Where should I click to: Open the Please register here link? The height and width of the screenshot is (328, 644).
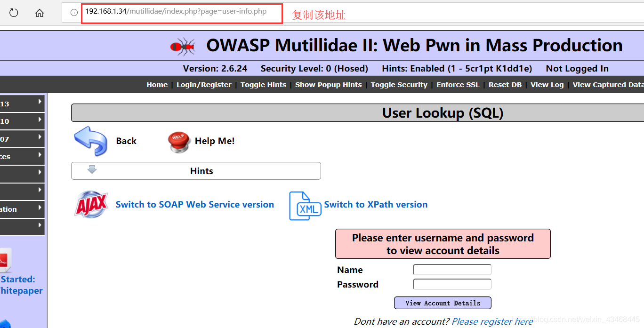click(x=492, y=321)
